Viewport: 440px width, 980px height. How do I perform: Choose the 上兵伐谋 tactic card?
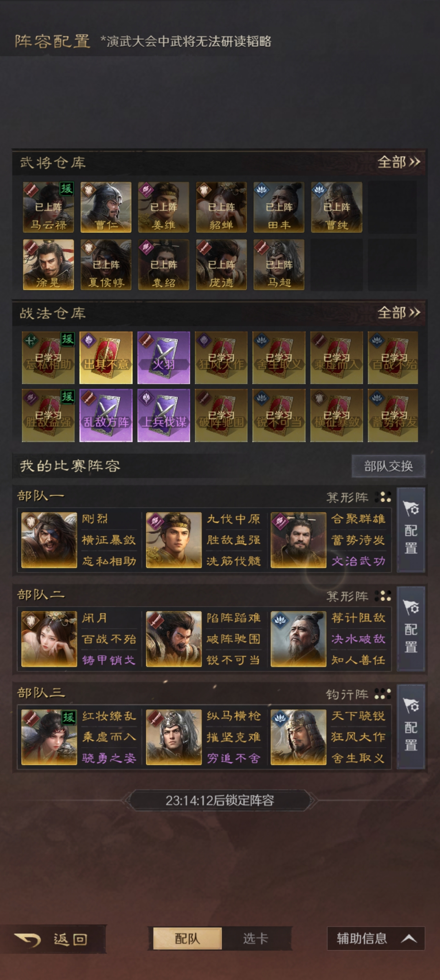[164, 416]
